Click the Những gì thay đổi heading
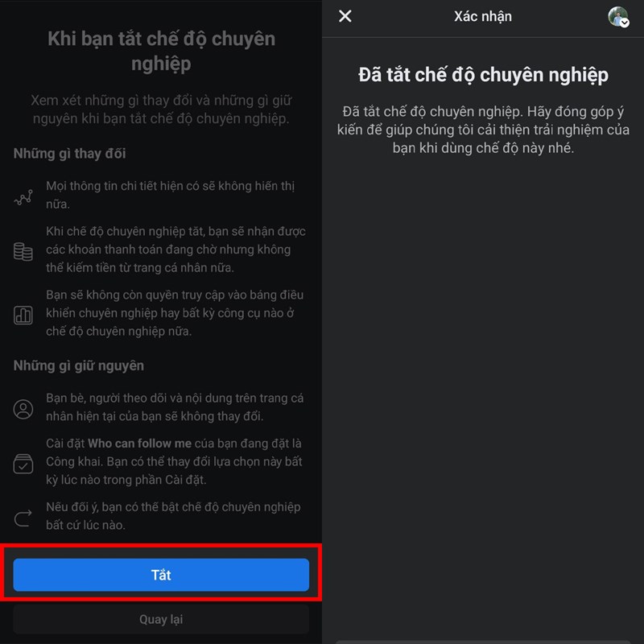 (x=69, y=153)
